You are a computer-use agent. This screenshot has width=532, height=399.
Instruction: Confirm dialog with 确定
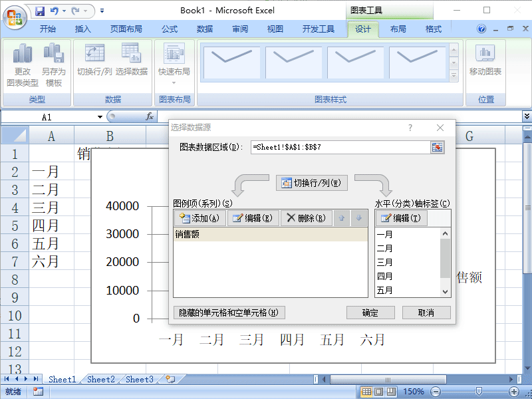pyautogui.click(x=370, y=313)
